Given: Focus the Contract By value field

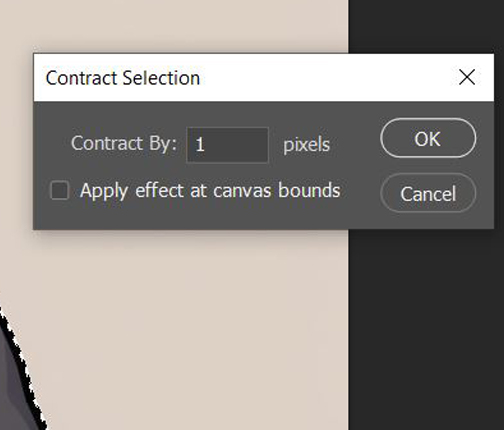Looking at the screenshot, I should click(228, 145).
